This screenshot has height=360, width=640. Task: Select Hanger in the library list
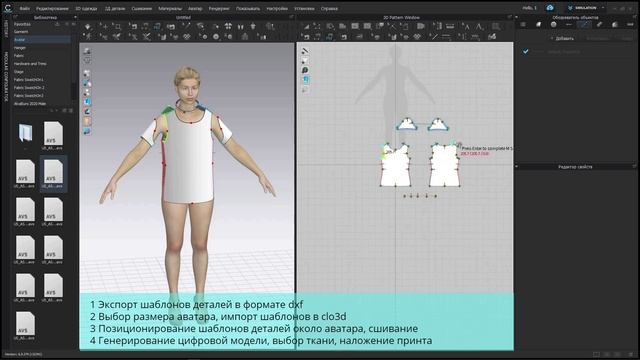coord(20,48)
